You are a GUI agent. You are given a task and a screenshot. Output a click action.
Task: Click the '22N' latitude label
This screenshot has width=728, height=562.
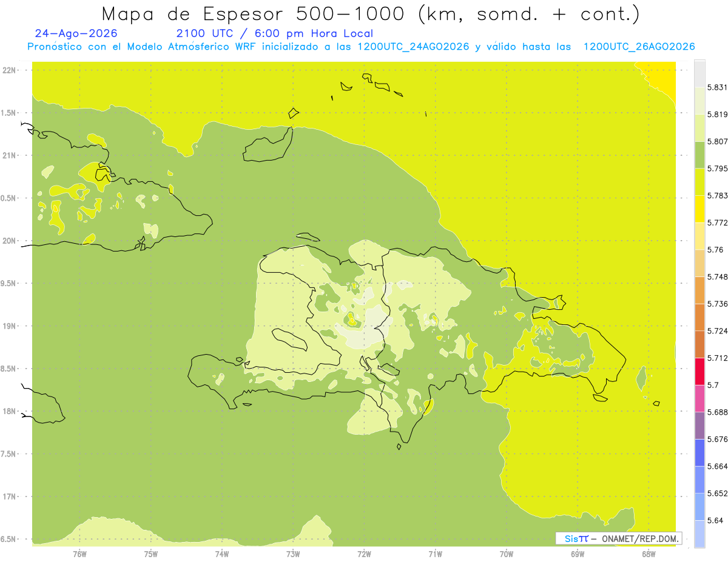click(x=8, y=70)
